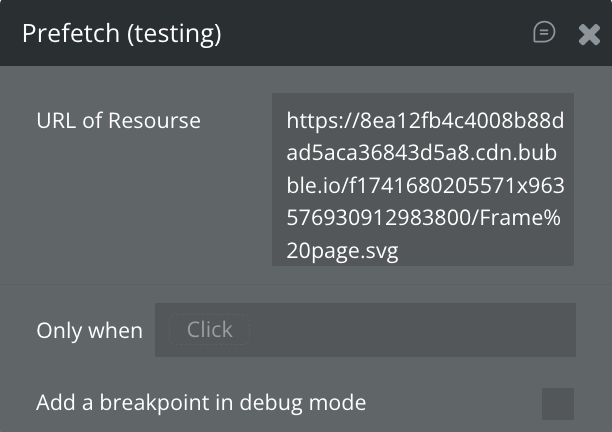Click the word 'Resourse' in the URL label
Screen dimensions: 612x432
click(x=153, y=121)
